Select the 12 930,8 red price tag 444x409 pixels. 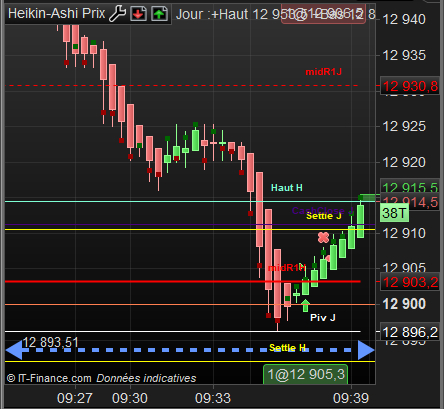(x=410, y=86)
